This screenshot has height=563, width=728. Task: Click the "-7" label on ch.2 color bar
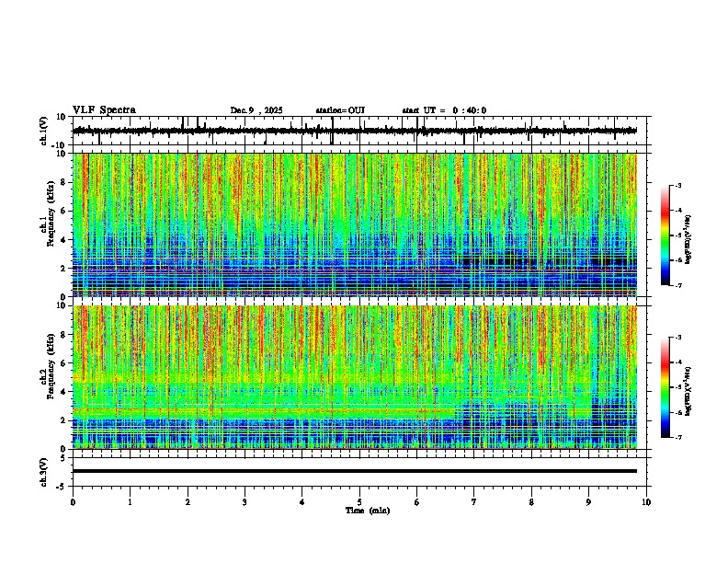click(x=677, y=437)
